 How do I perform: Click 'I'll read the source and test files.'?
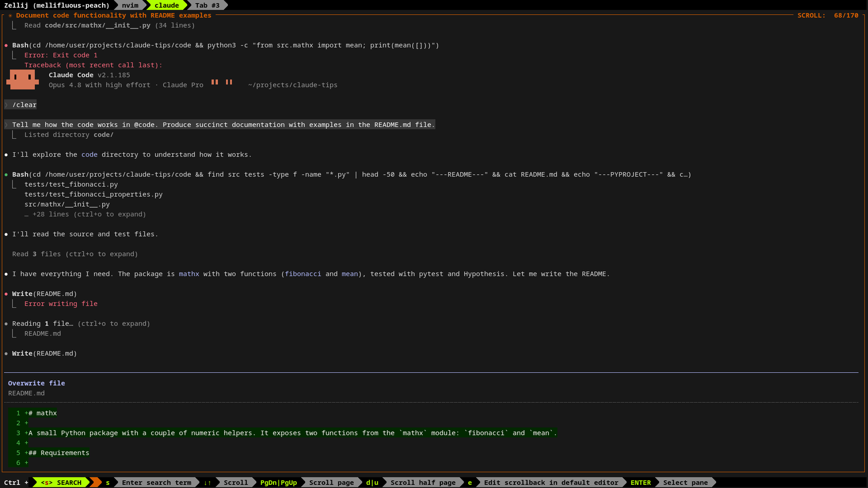pos(85,235)
